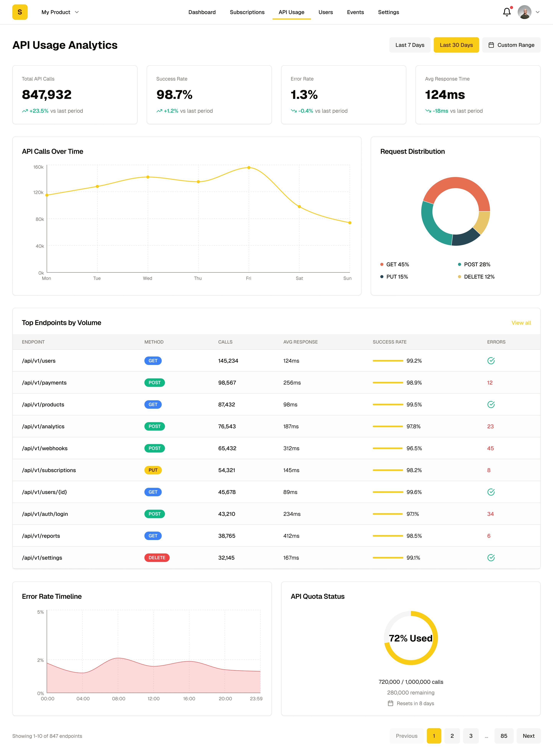Open the Events tab
Viewport: 553px width, 756px height.
click(x=355, y=12)
